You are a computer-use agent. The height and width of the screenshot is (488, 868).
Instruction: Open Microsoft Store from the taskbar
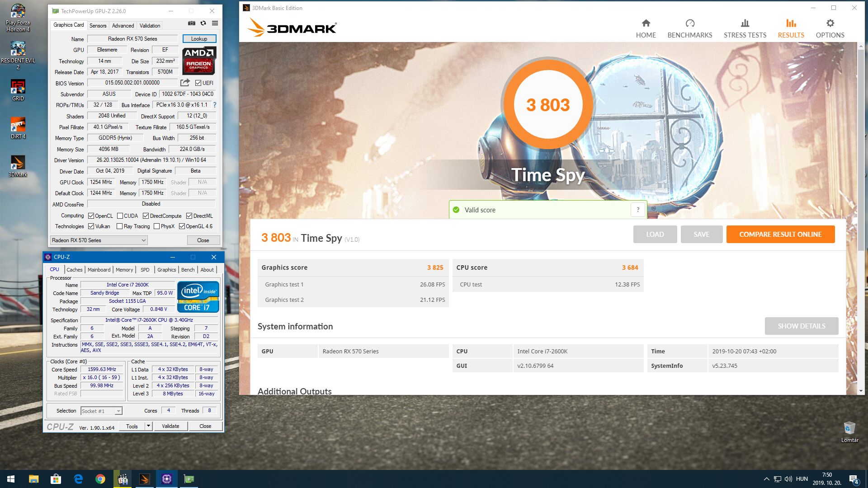pyautogui.click(x=56, y=479)
